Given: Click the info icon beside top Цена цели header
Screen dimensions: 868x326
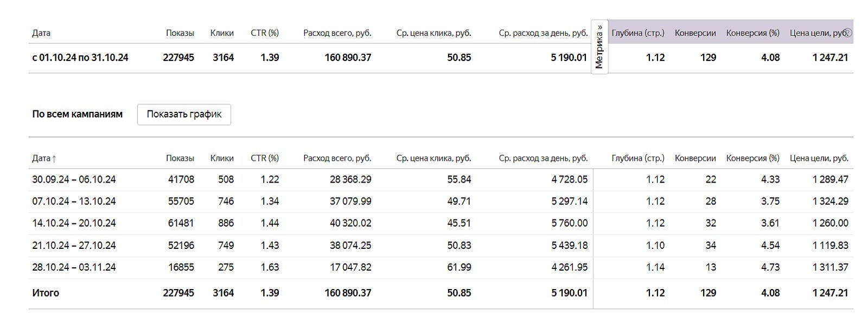Looking at the screenshot, I should tap(848, 33).
